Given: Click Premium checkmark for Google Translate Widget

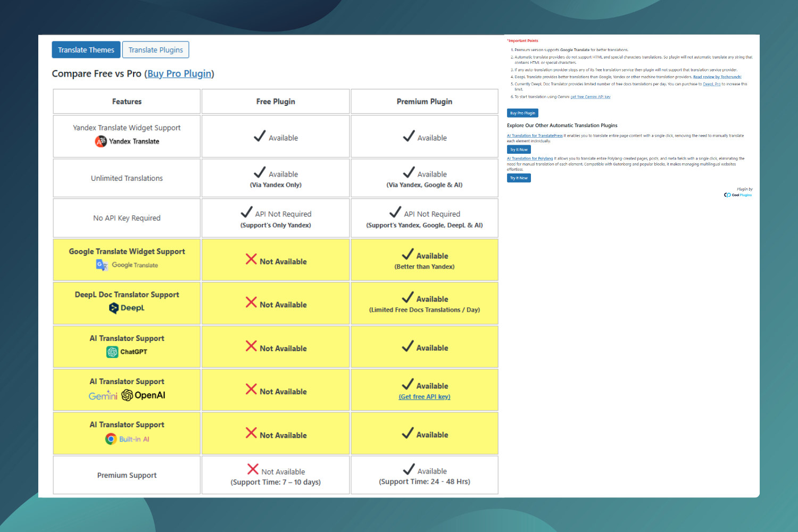Looking at the screenshot, I should pyautogui.click(x=408, y=254).
